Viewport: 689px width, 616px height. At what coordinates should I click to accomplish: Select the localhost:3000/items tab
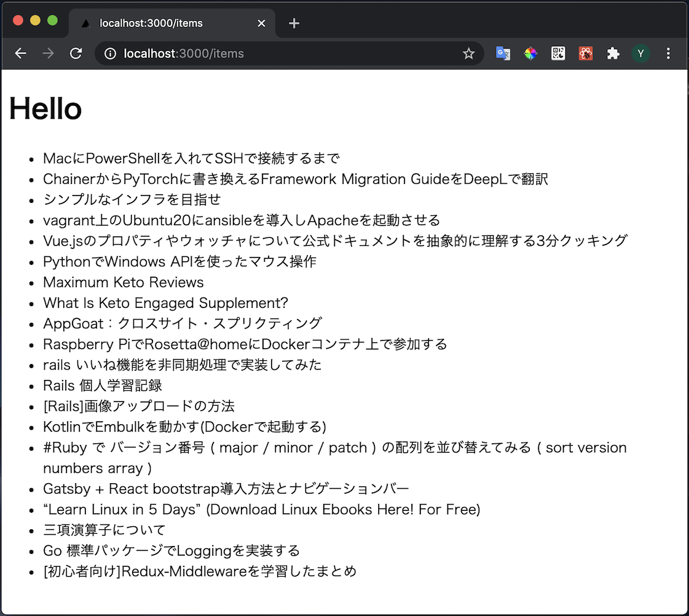tap(172, 23)
